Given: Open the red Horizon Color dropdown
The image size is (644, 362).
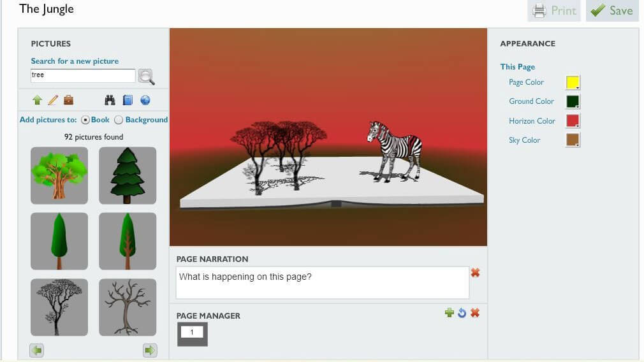Looking at the screenshot, I should click(x=573, y=120).
